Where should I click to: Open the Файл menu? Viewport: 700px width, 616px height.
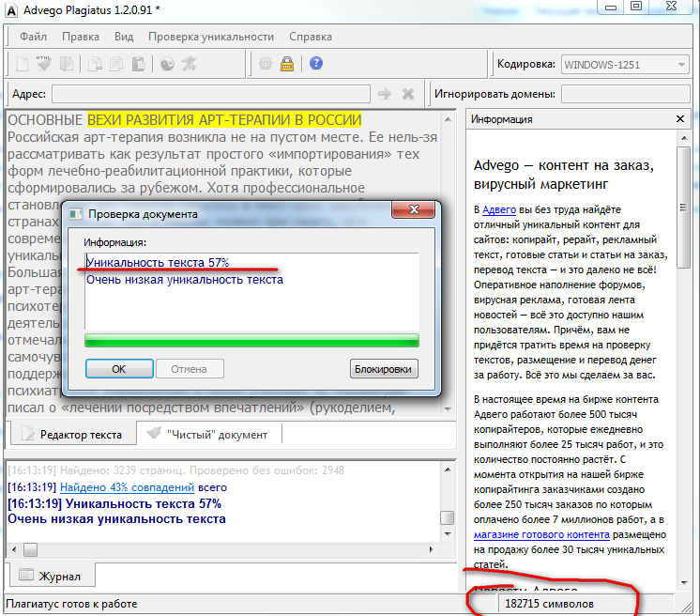click(x=33, y=37)
